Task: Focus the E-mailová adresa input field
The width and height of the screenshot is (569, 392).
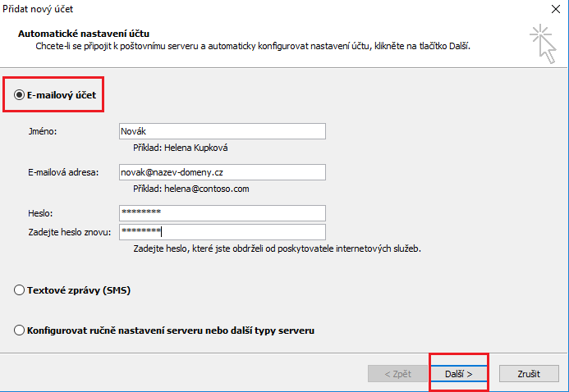Action: pyautogui.click(x=222, y=171)
